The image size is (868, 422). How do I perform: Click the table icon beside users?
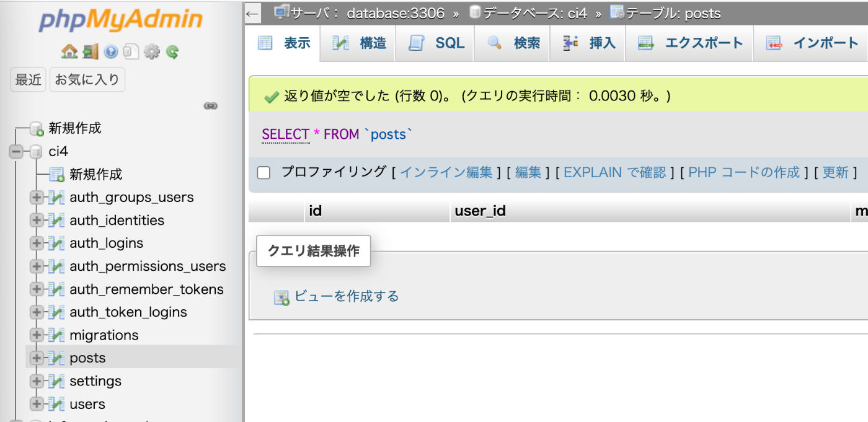pyautogui.click(x=57, y=404)
